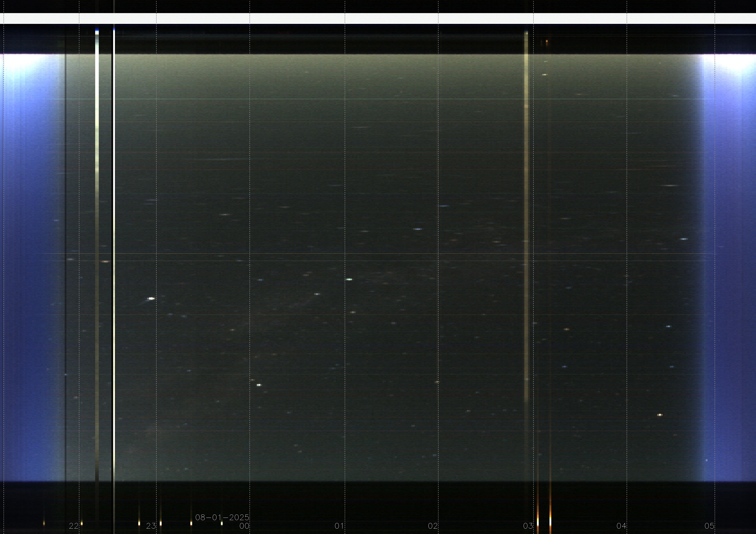Select the 03 hour label
Viewport: 756px width, 534px height.
click(x=528, y=526)
